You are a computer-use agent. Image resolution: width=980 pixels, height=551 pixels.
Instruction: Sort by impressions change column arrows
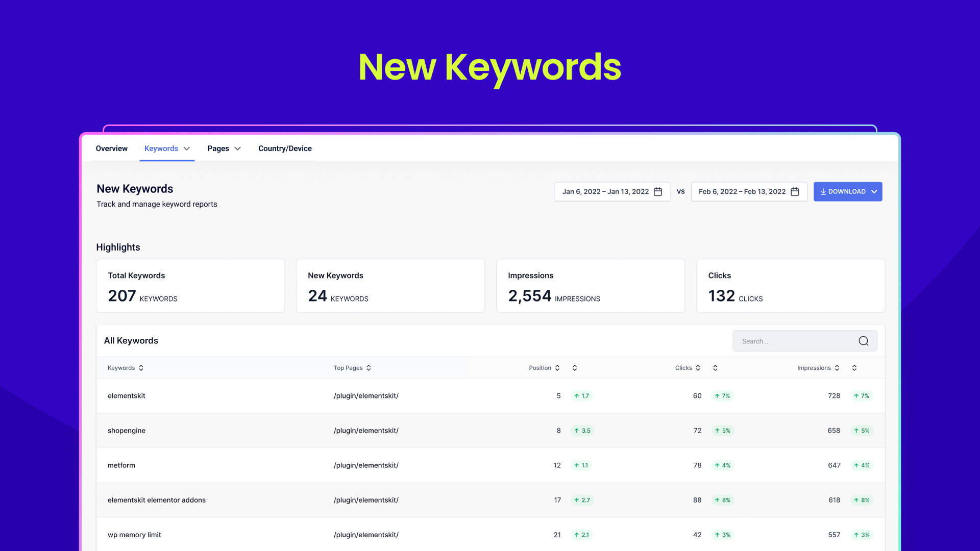[854, 368]
